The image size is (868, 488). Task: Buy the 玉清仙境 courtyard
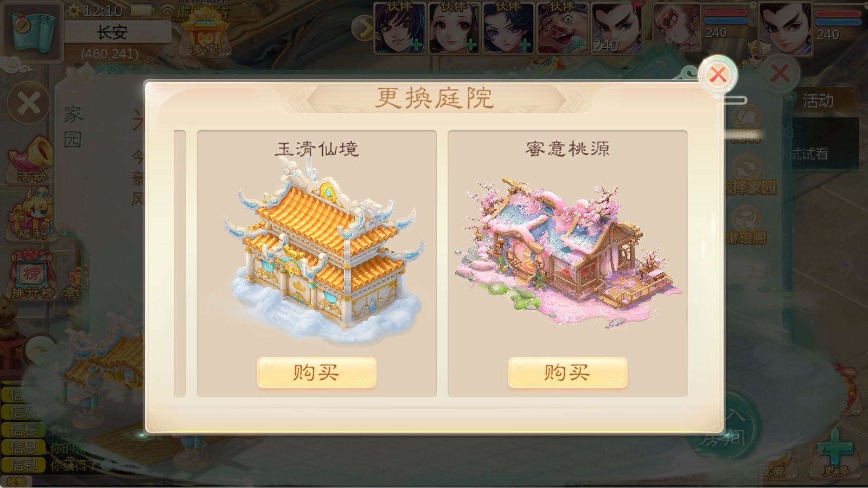[316, 373]
